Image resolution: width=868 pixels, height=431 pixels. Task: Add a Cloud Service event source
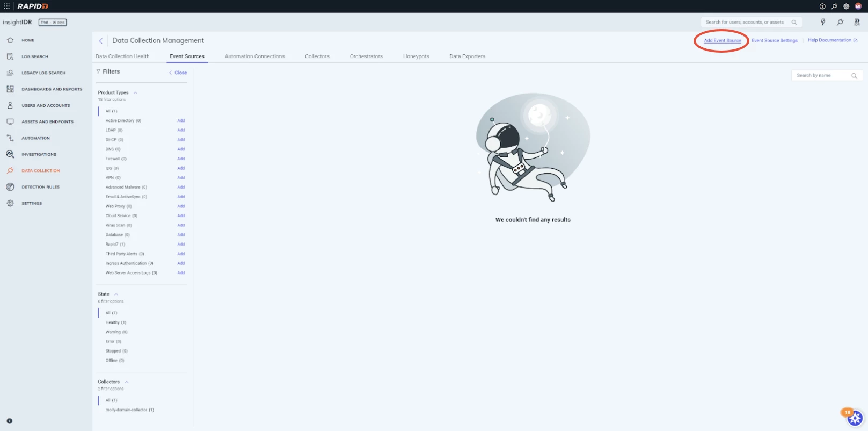click(181, 215)
